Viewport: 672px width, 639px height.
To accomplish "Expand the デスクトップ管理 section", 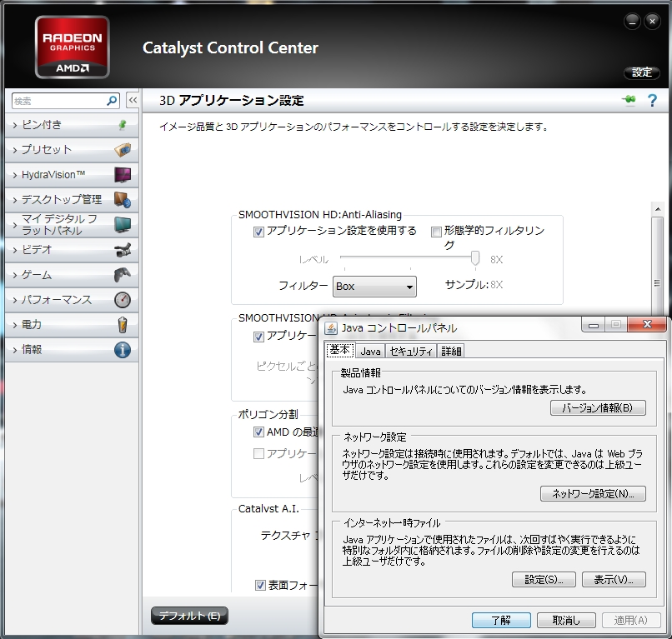I will 72,200.
